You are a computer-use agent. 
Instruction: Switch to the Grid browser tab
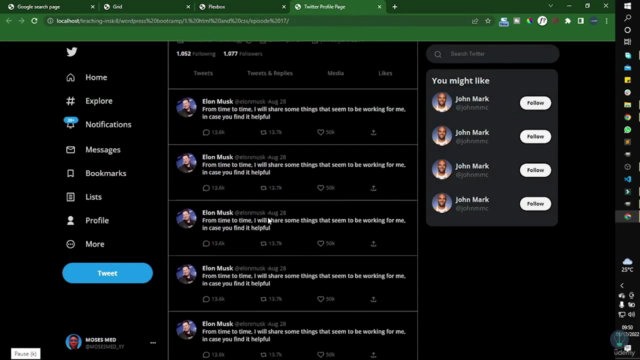coord(146,7)
